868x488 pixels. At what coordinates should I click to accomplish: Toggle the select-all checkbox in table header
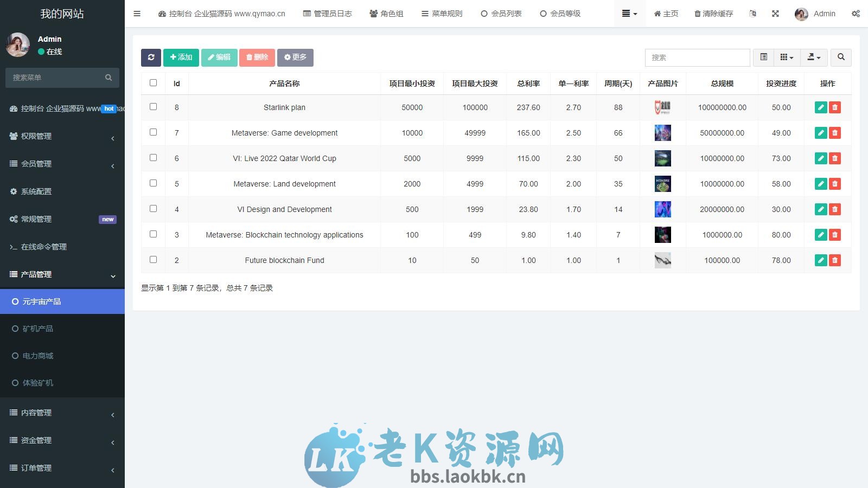tap(154, 82)
